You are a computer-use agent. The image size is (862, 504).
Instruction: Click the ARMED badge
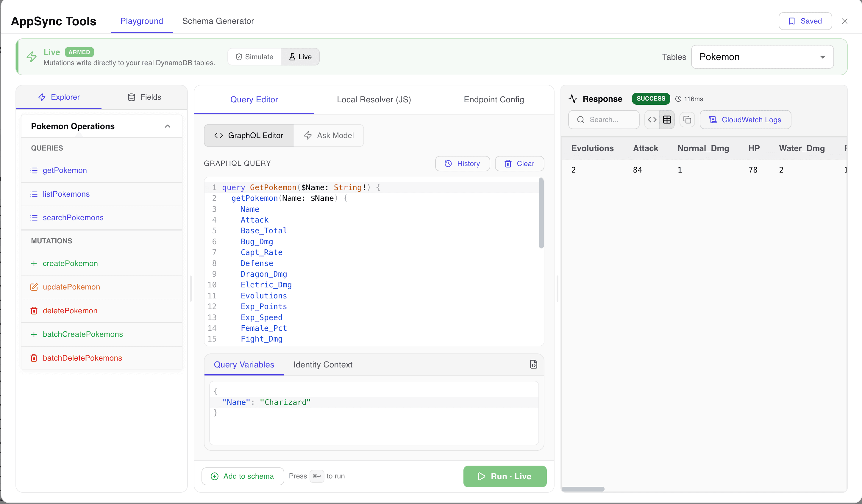79,52
